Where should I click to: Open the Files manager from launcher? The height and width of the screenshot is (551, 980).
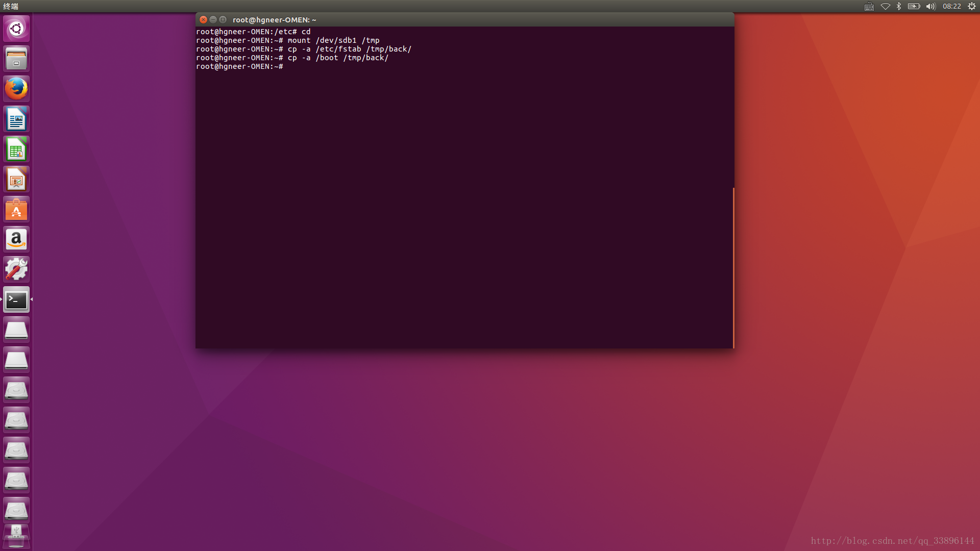(x=16, y=59)
